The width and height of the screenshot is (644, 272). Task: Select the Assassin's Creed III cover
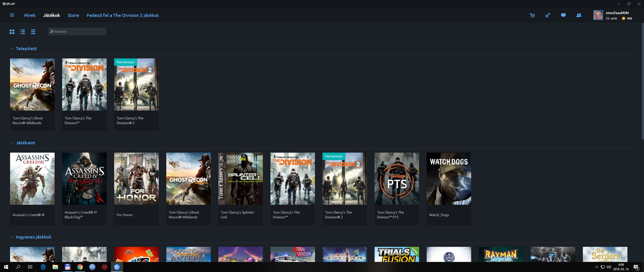pos(32,178)
